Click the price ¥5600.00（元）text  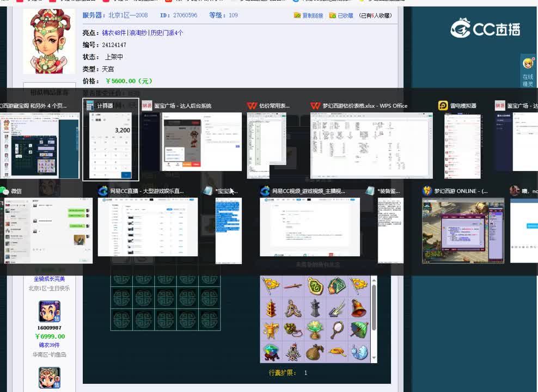coord(129,81)
